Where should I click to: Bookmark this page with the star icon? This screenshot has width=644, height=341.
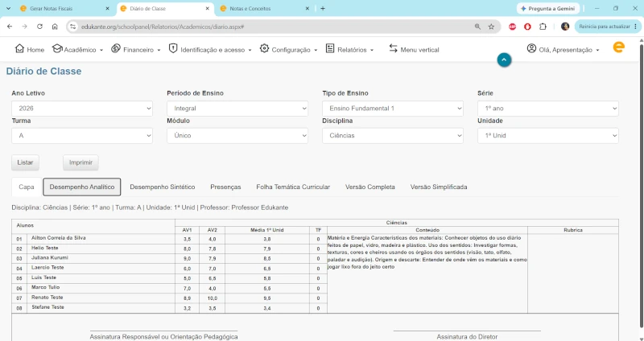point(491,27)
